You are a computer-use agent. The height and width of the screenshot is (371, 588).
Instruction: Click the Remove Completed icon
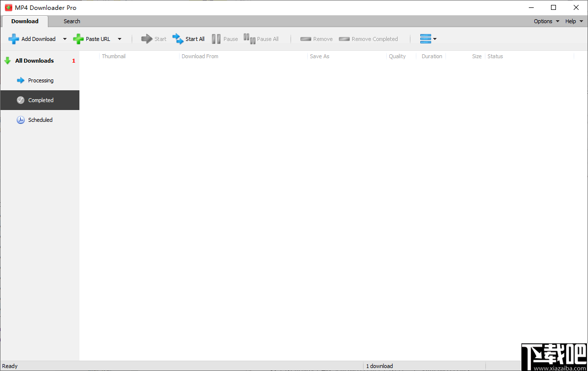tap(344, 39)
